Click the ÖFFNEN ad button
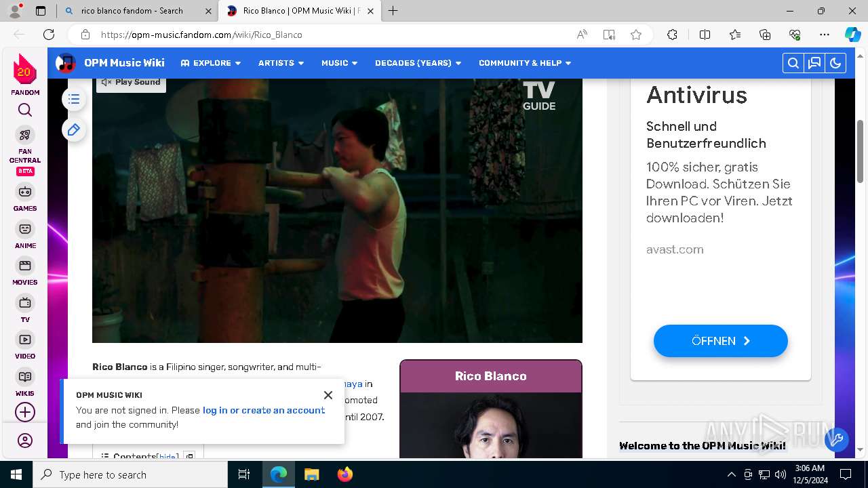Image resolution: width=868 pixels, height=488 pixels. [x=721, y=341]
